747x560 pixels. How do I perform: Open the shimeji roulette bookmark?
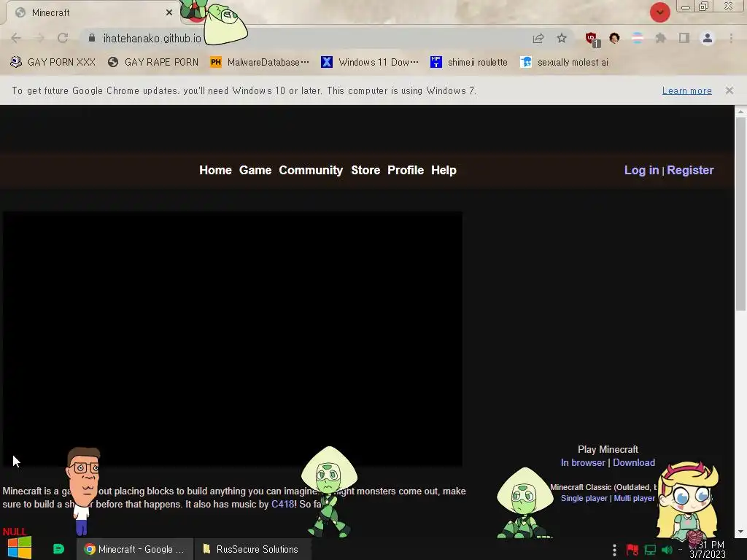coord(469,62)
